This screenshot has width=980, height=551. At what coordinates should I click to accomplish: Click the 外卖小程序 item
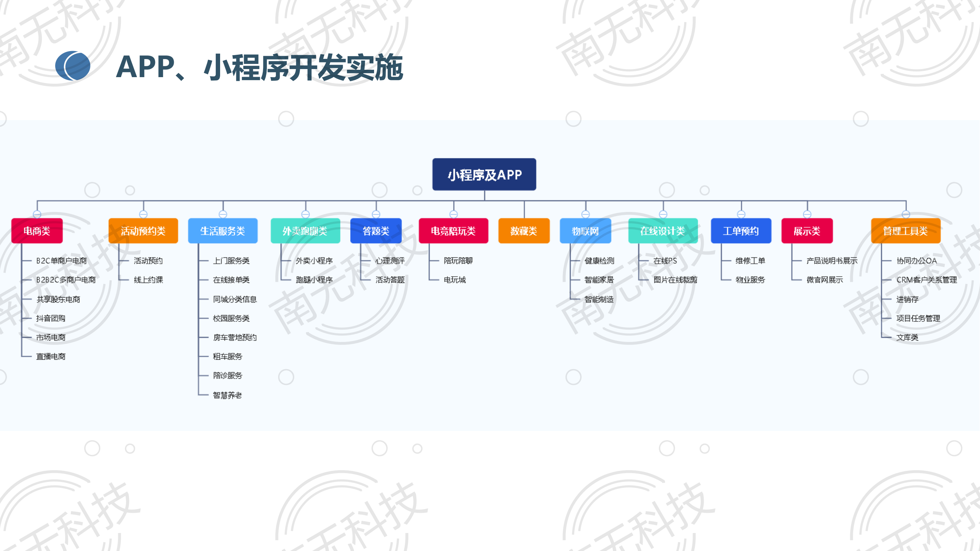(x=314, y=261)
